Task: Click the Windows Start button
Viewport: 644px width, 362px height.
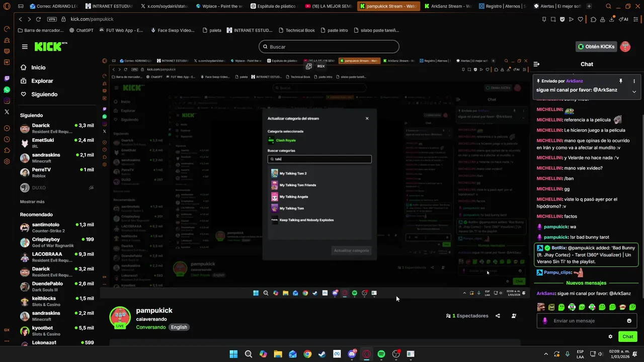Action: (x=233, y=354)
